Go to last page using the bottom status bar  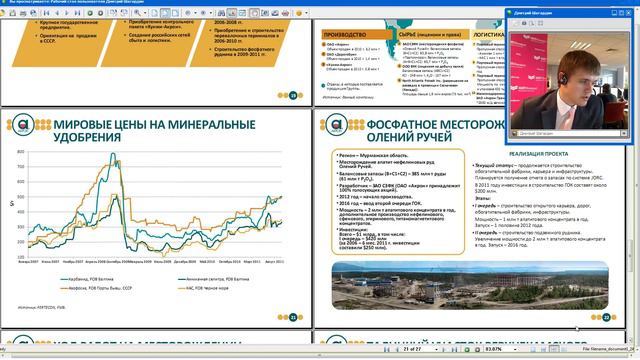pyautogui.click(x=454, y=349)
